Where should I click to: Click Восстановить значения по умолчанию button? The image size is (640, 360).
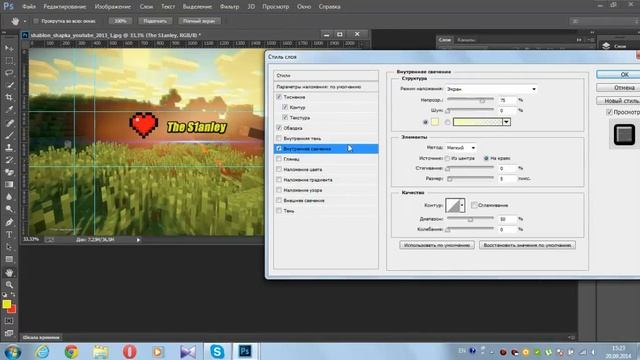(527, 245)
